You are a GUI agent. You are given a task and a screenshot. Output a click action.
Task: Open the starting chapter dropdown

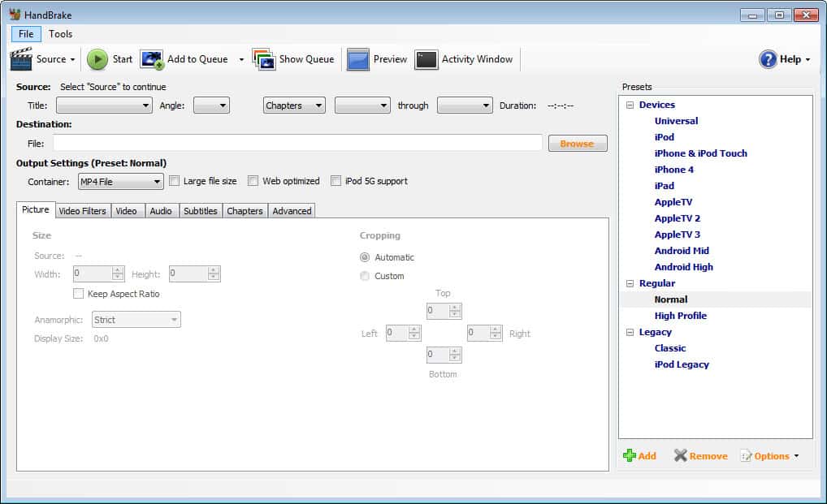point(362,106)
